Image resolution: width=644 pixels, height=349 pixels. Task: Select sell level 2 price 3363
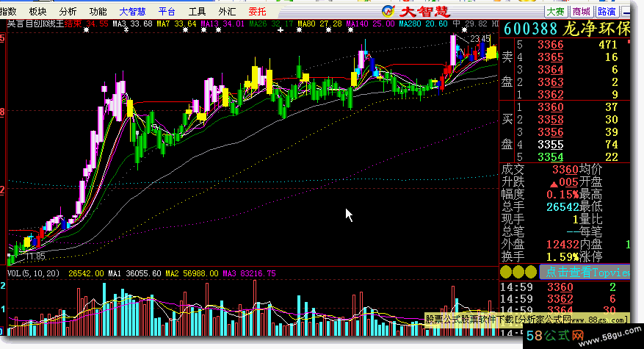pyautogui.click(x=550, y=82)
